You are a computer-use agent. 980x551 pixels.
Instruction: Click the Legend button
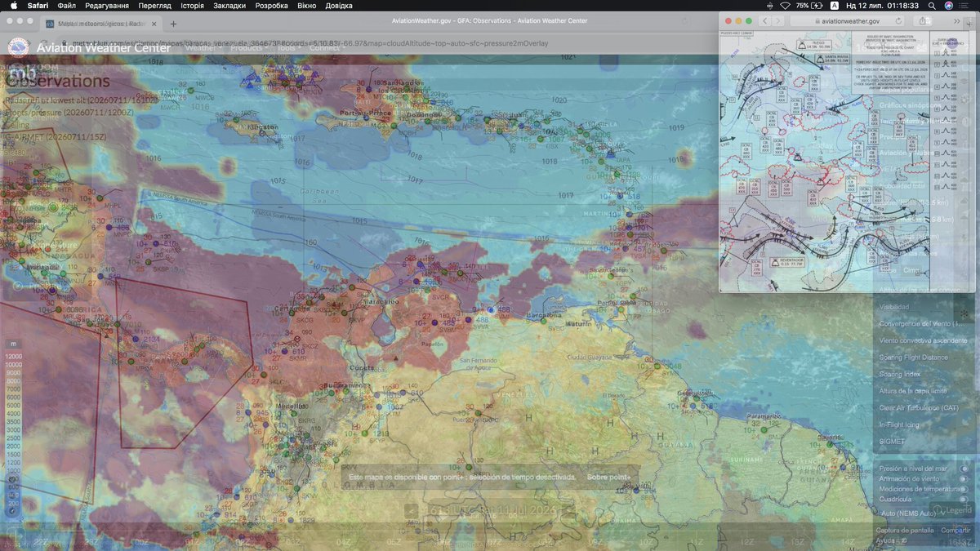tap(951, 511)
